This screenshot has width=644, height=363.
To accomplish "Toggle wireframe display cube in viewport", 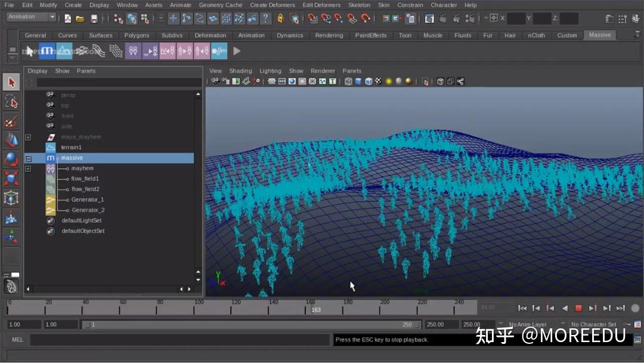I will [x=348, y=81].
